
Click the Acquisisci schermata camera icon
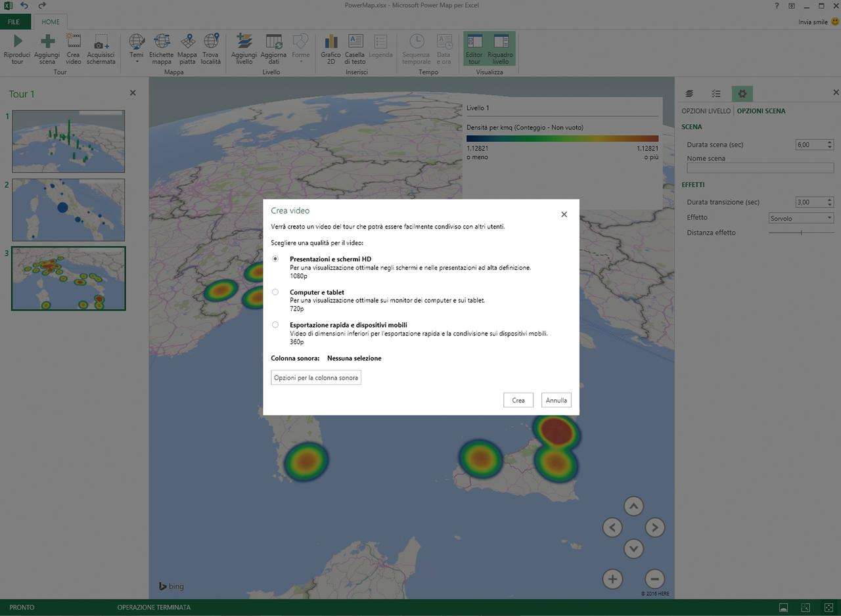point(101,42)
